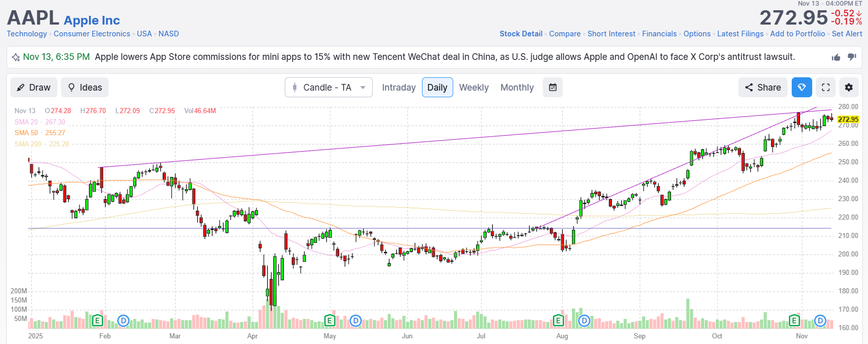This screenshot has width=868, height=344.
Task: Click the 280.00 price axis label
Action: (x=848, y=106)
